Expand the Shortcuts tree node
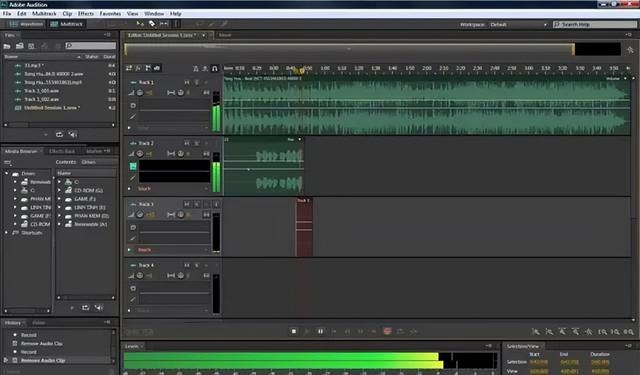The height and width of the screenshot is (375, 640). (6, 233)
